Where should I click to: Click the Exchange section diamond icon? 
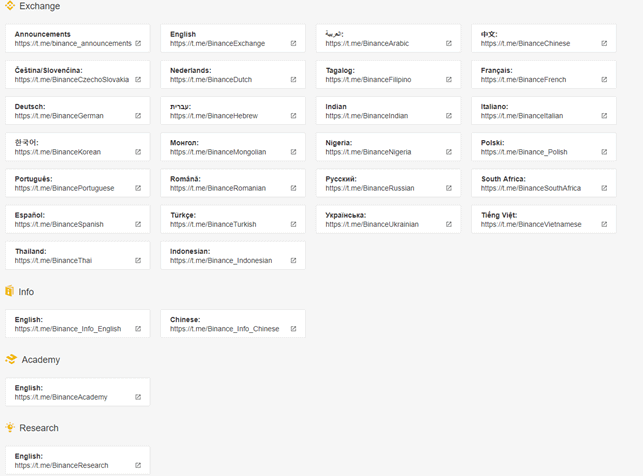point(10,6)
